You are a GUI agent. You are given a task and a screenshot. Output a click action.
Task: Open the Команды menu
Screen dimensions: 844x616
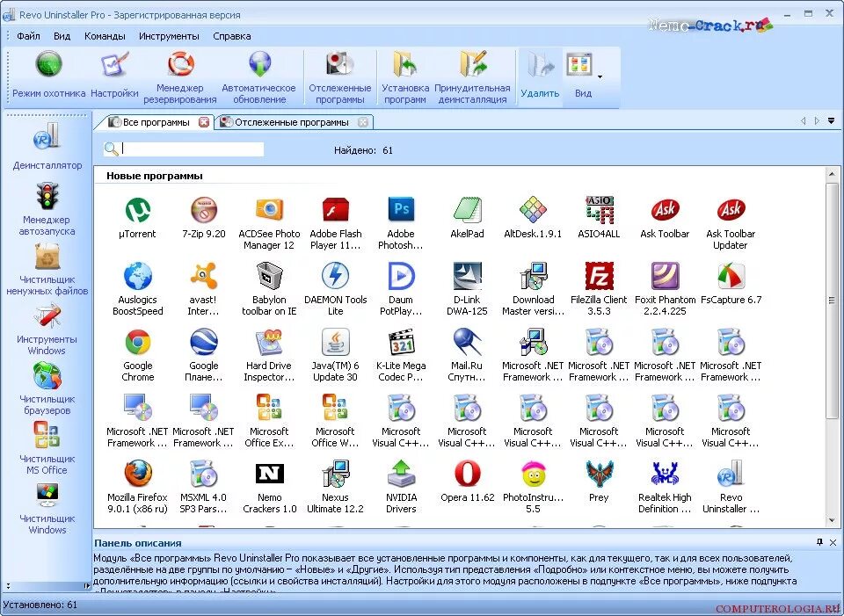[x=105, y=36]
